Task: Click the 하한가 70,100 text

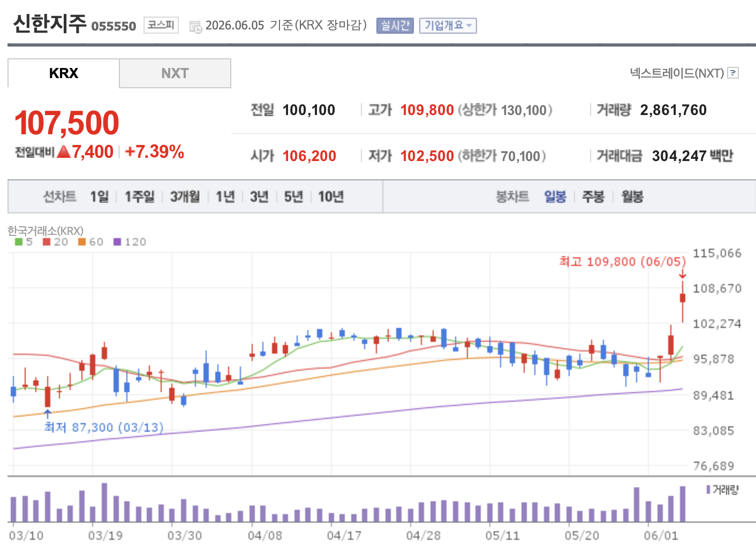Action: coord(502,156)
